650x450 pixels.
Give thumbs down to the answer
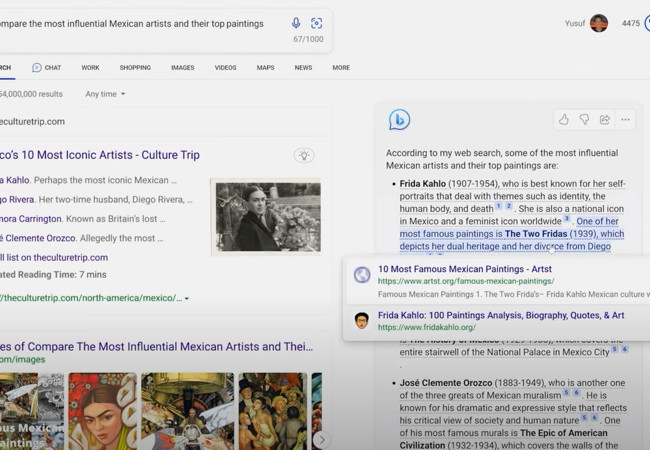[x=584, y=120]
